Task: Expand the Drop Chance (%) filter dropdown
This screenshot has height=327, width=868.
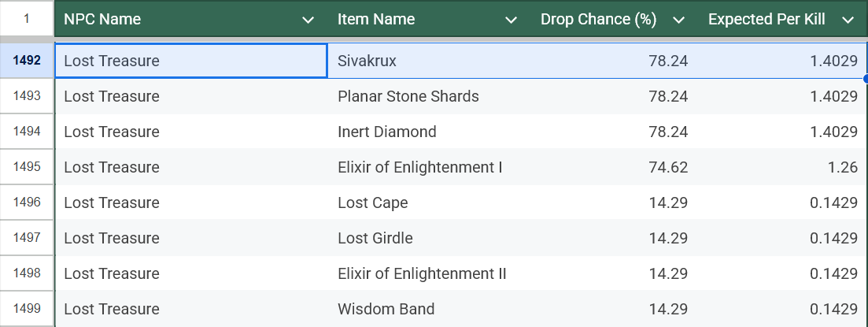Action: [x=678, y=20]
